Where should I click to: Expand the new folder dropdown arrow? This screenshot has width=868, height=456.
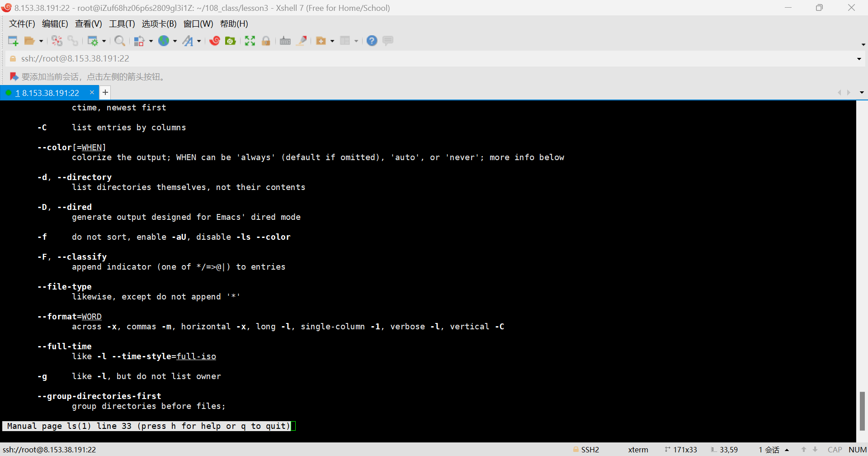pos(332,41)
